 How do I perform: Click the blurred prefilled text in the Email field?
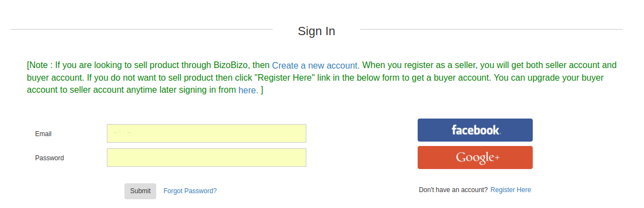click(x=122, y=133)
